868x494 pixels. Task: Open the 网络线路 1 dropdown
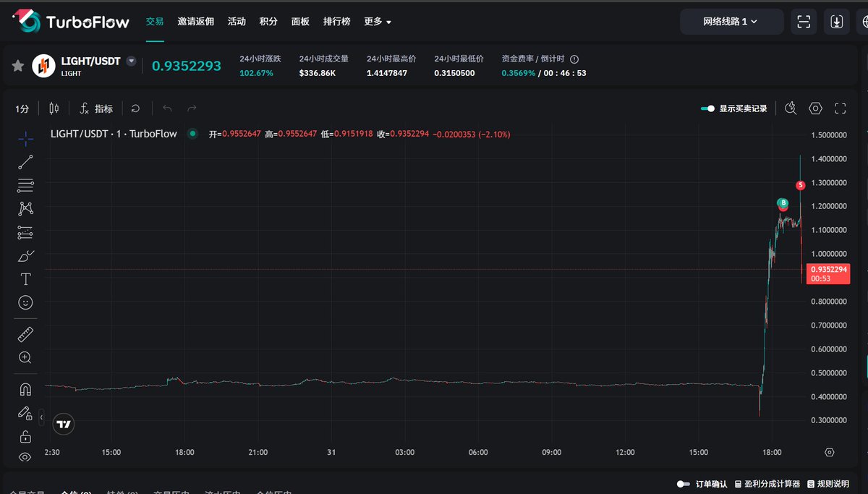[731, 22]
